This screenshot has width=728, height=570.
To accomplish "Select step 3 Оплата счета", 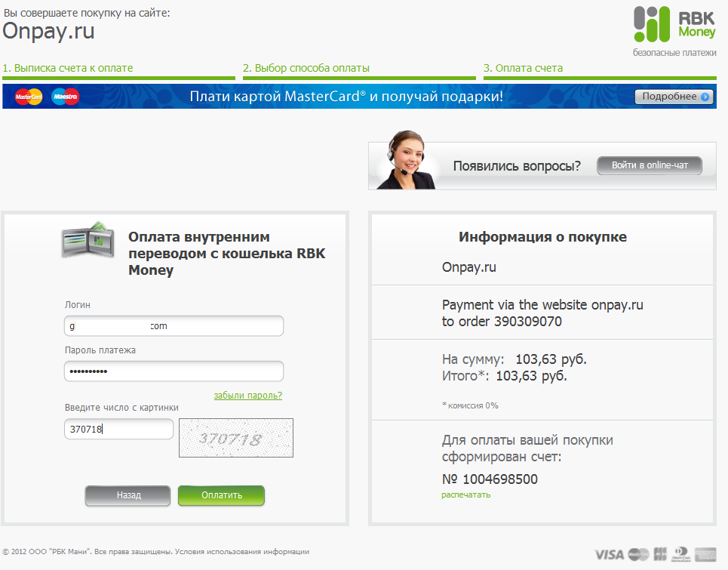I will click(x=523, y=68).
